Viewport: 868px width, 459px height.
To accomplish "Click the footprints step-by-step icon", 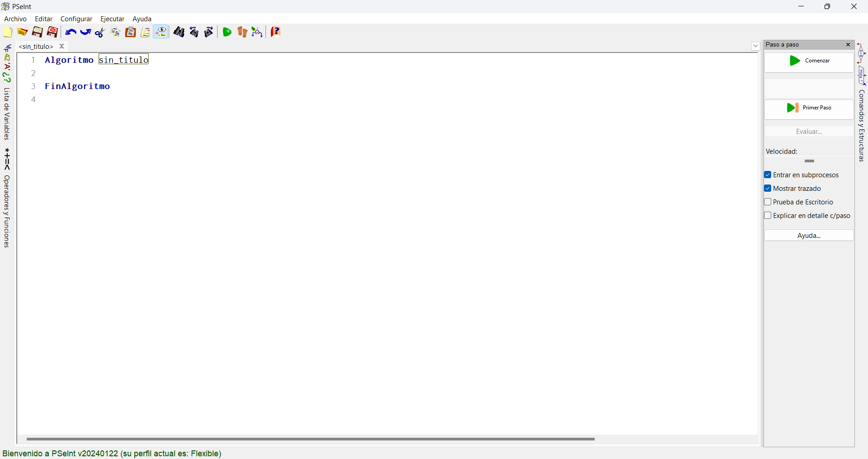I will [x=242, y=32].
